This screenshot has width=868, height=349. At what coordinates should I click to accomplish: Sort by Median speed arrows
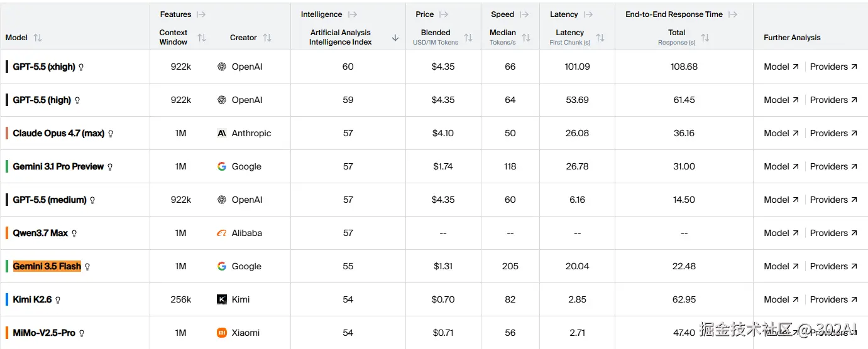[526, 38]
